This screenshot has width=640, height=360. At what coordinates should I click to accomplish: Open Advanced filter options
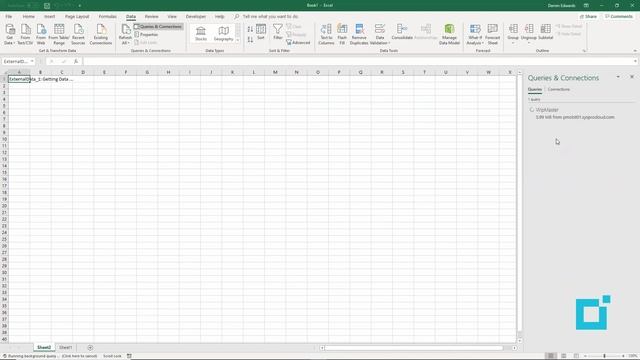(298, 42)
